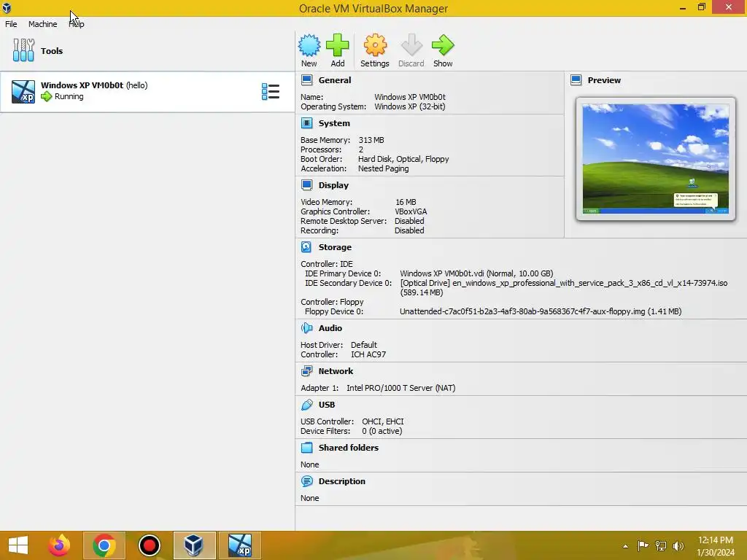Click the volume speaker tray icon

(x=678, y=545)
